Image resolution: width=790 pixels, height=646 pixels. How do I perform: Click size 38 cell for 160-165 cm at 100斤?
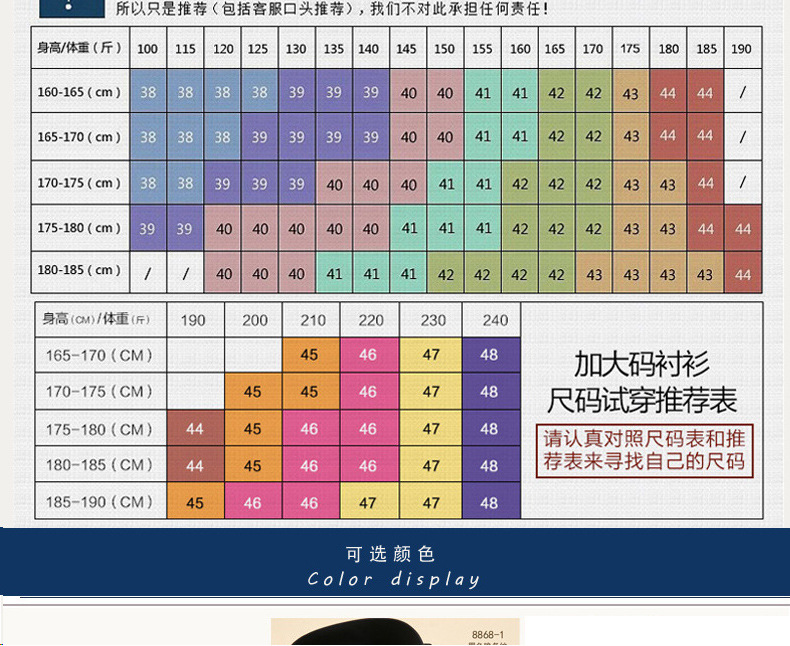pyautogui.click(x=148, y=92)
